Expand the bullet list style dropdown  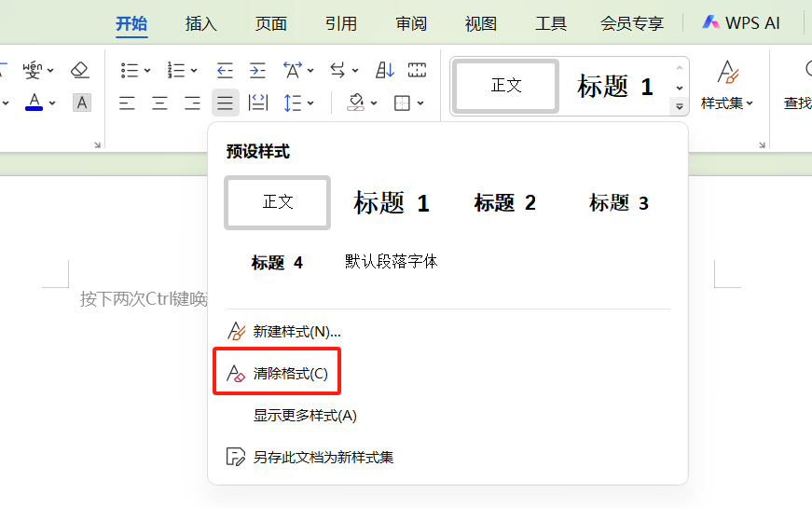(x=147, y=71)
